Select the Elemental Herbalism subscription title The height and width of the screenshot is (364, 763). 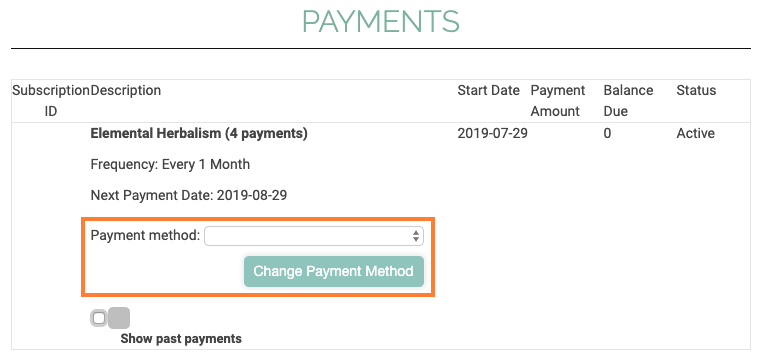coord(199,133)
